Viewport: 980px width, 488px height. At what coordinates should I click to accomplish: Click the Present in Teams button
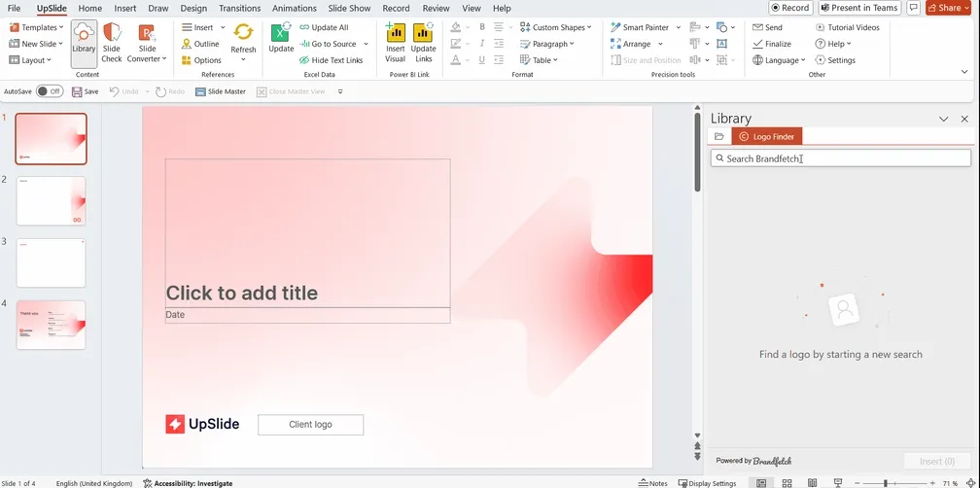pos(859,8)
